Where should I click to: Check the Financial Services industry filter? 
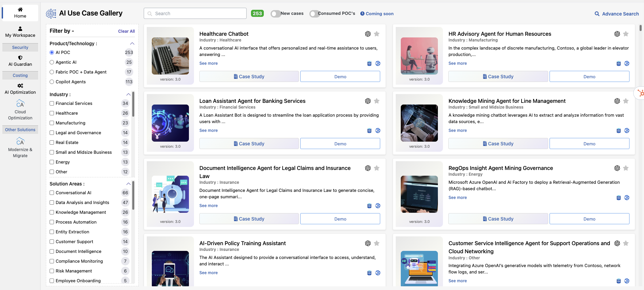point(52,104)
